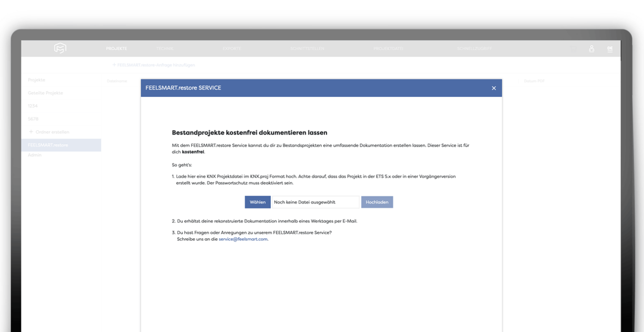Select Admin in the sidebar
644x332 pixels.
point(35,155)
